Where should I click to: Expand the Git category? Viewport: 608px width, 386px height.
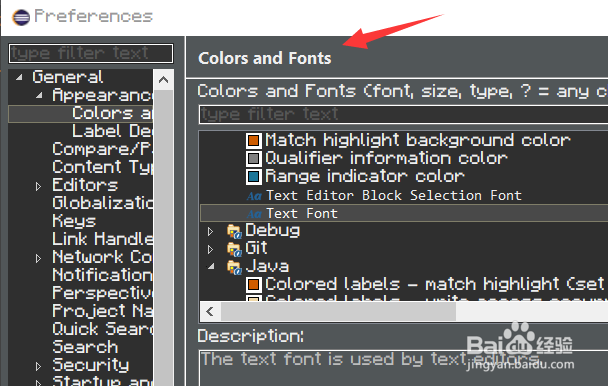point(211,249)
